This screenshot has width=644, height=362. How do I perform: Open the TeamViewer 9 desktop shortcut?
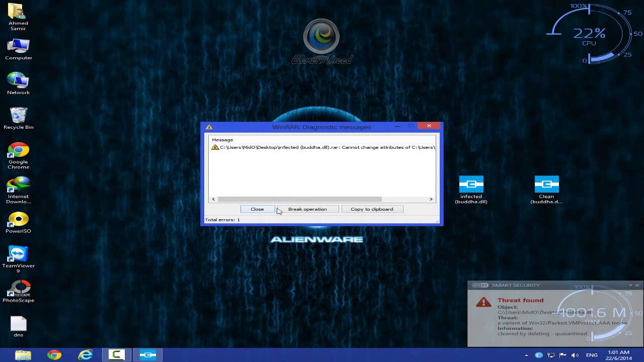pyautogui.click(x=18, y=259)
